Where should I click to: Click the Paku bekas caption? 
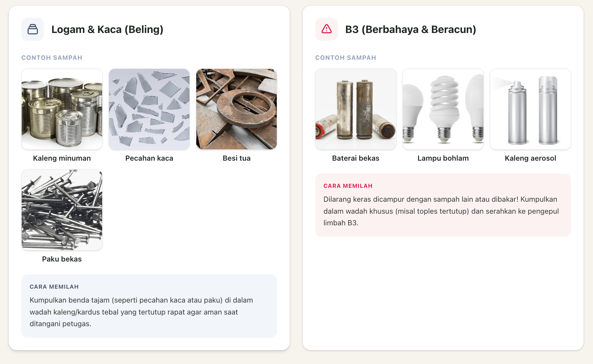[x=62, y=259]
